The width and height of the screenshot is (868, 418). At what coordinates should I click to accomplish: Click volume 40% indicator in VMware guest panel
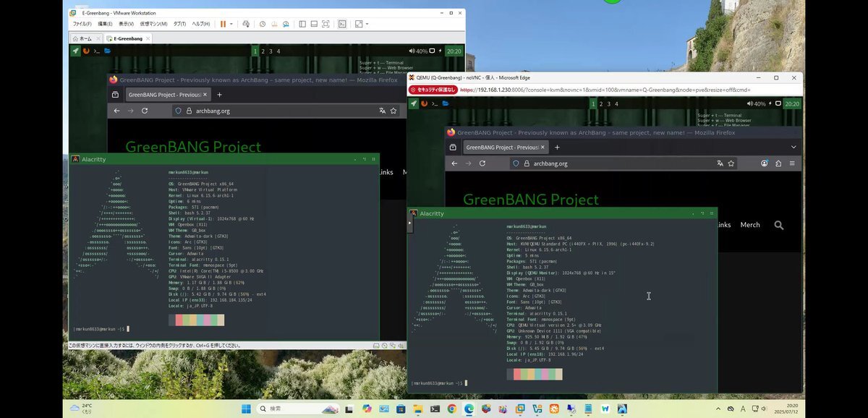(418, 51)
